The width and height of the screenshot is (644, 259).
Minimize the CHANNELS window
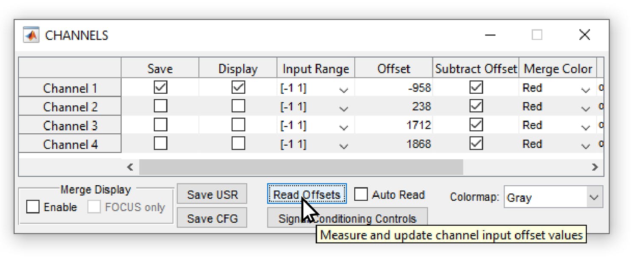coord(490,35)
